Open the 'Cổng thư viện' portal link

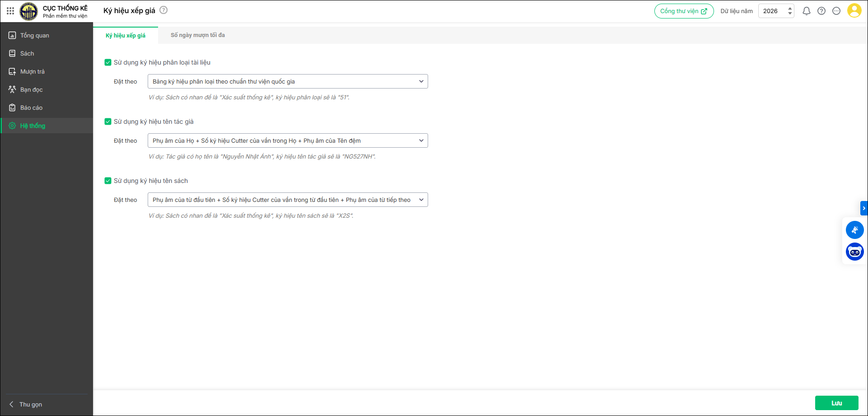[x=684, y=11]
